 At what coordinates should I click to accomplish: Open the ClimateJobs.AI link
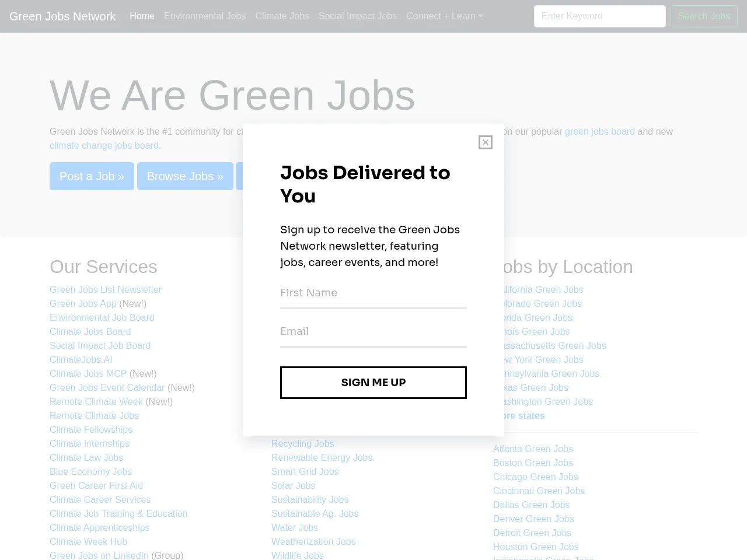(x=81, y=359)
